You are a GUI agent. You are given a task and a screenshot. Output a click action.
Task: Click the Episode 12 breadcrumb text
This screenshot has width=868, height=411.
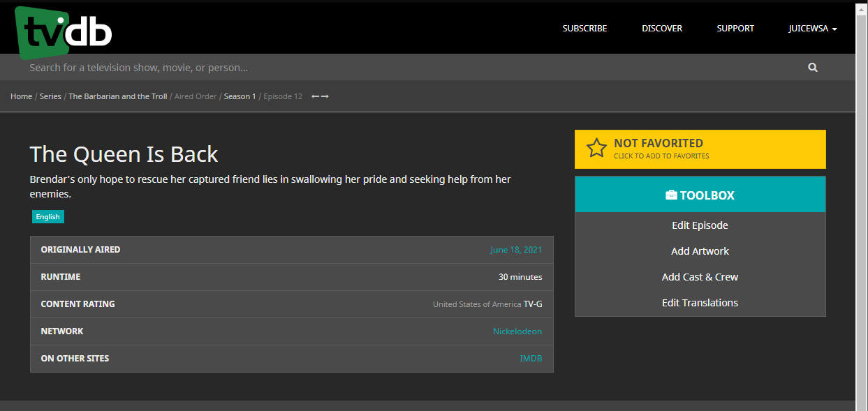[283, 96]
